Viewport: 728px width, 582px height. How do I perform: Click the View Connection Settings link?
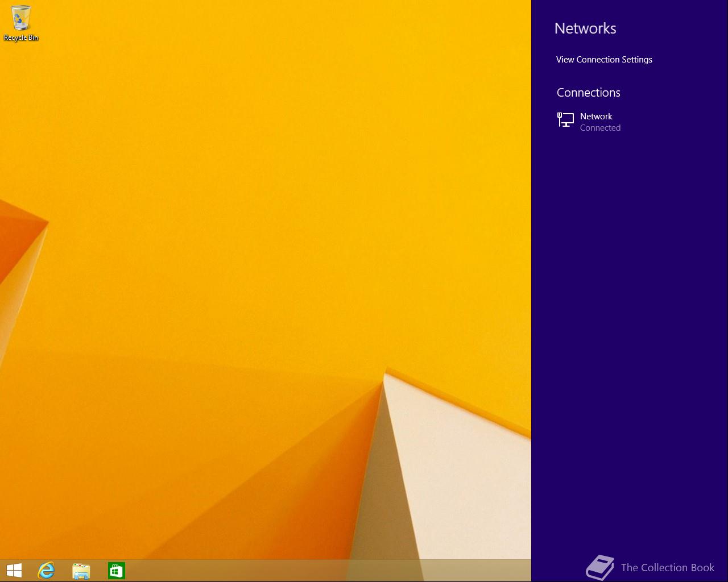[x=604, y=60]
